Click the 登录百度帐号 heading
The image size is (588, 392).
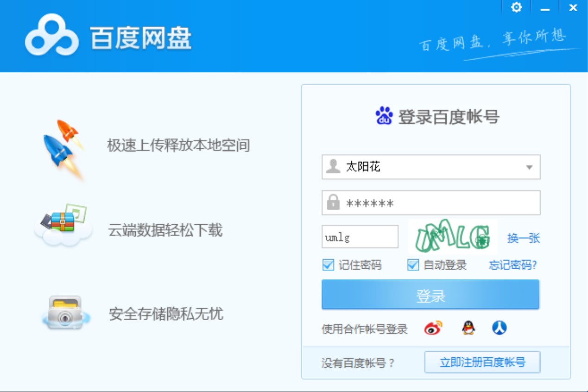coord(449,117)
